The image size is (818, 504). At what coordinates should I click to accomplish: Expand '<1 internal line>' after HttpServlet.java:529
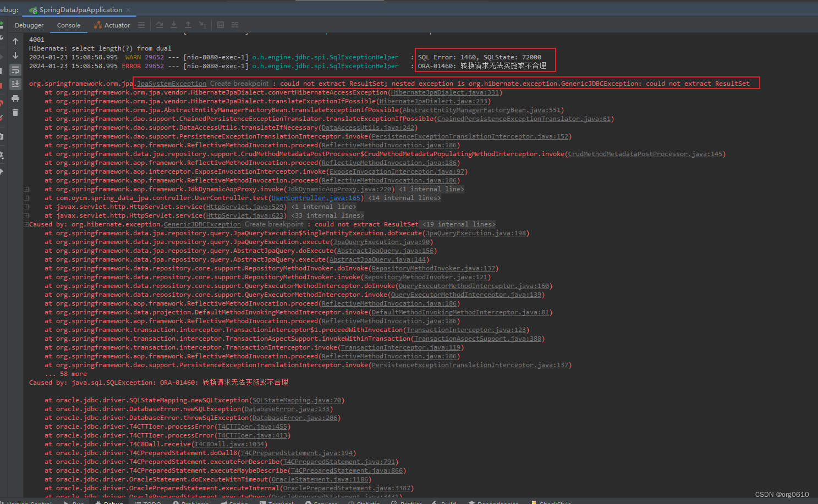pyautogui.click(x=323, y=207)
